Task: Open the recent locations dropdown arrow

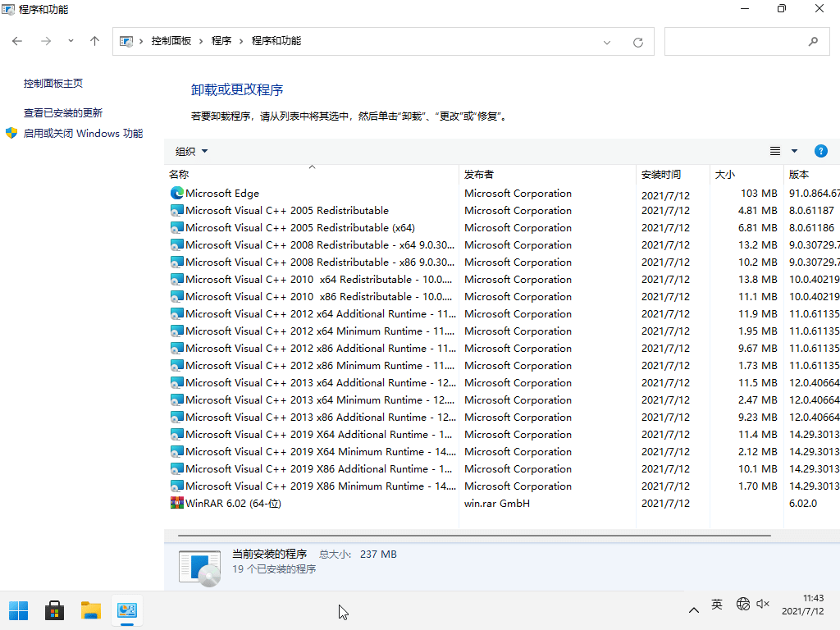Action: coord(71,41)
